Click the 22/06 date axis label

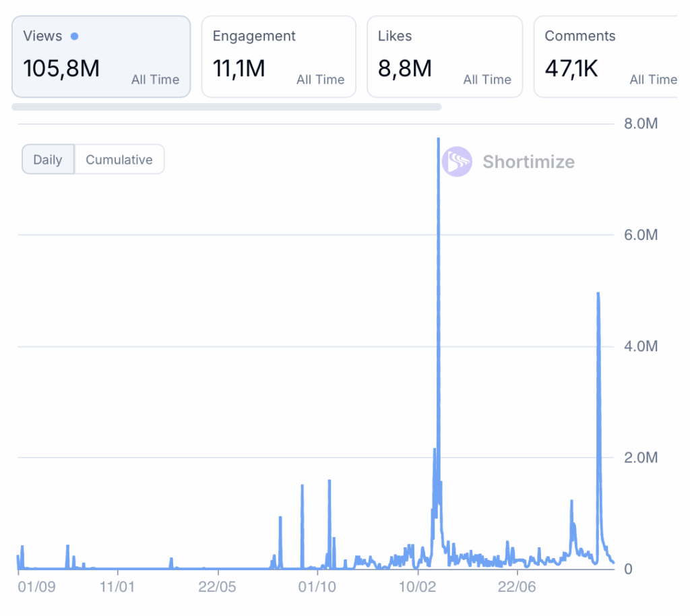pos(516,587)
